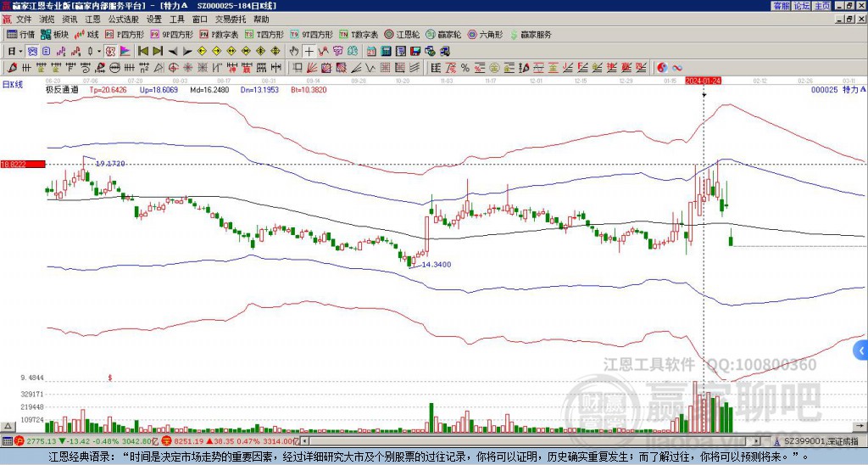Image resolution: width=868 pixels, height=465 pixels.
Task: Click the yin-yang taiji icon
Action: [662, 68]
